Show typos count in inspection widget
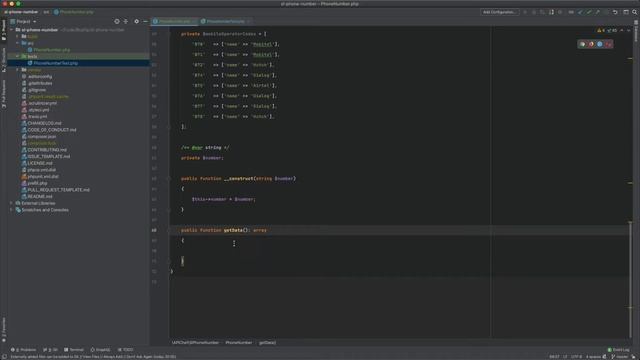Screen dimensions: 640x360 (612, 30)
